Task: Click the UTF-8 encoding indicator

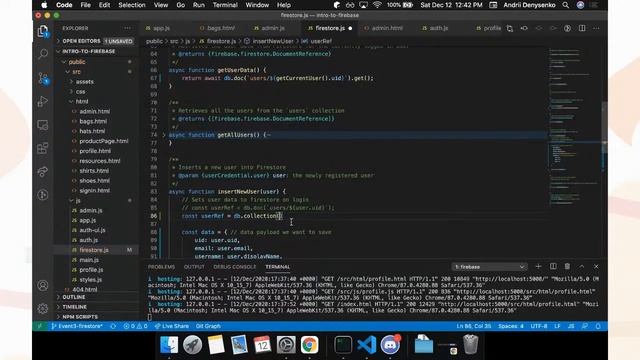Action: click(x=539, y=326)
